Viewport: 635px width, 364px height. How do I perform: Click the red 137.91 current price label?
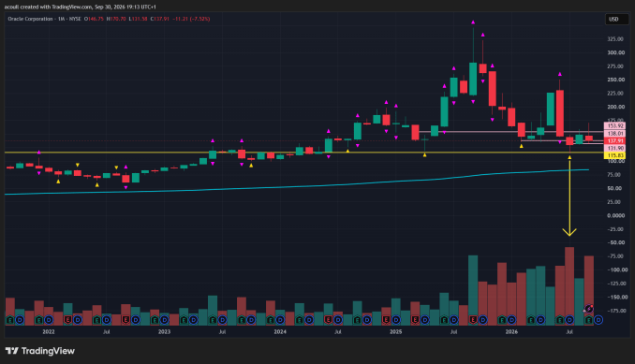pyautogui.click(x=614, y=140)
